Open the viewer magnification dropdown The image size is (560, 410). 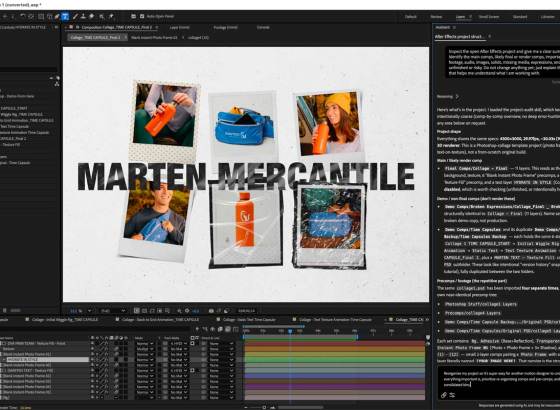81,311
